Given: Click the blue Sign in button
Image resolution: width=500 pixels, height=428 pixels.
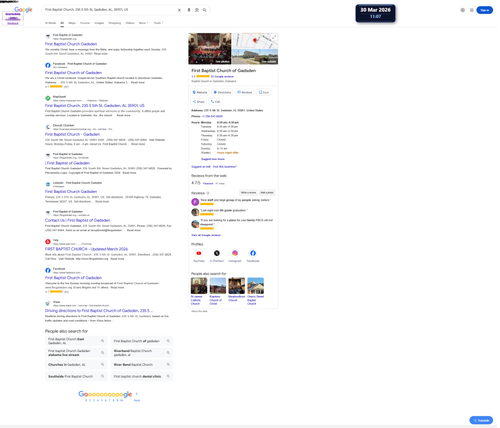Looking at the screenshot, I should [485, 10].
